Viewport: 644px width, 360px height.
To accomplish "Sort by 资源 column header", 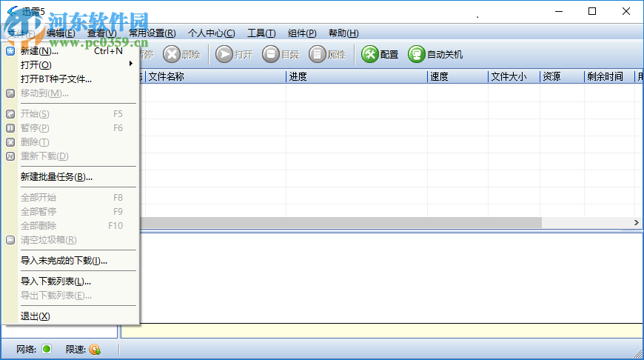I will point(562,76).
